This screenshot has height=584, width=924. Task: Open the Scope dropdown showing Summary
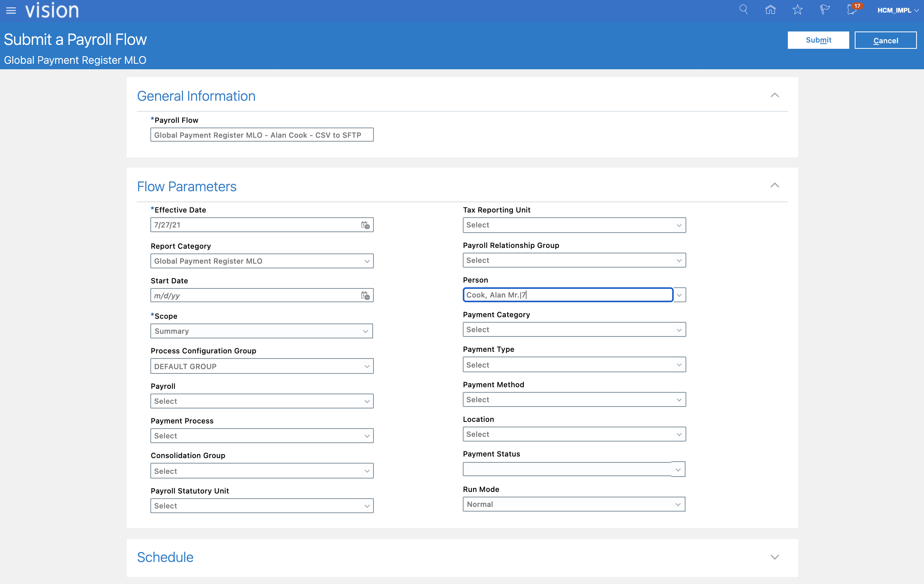[262, 331]
